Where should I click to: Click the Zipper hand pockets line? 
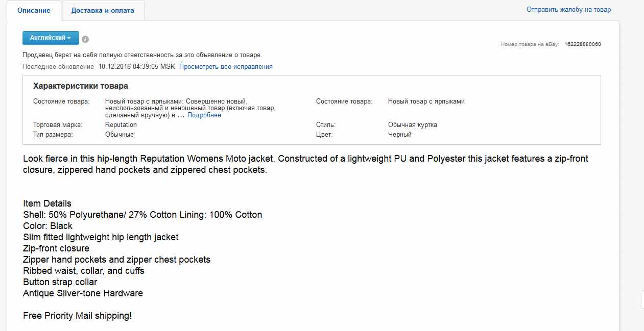(117, 260)
